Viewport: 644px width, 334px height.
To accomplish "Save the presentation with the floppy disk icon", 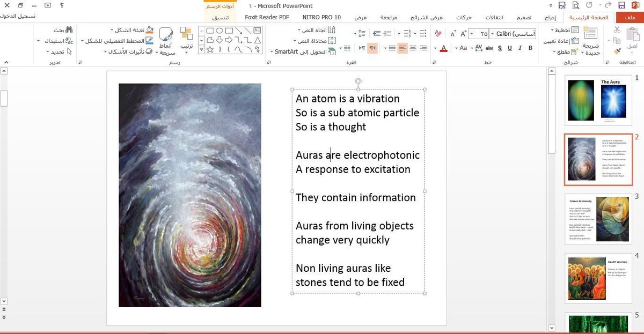I will 622,5.
